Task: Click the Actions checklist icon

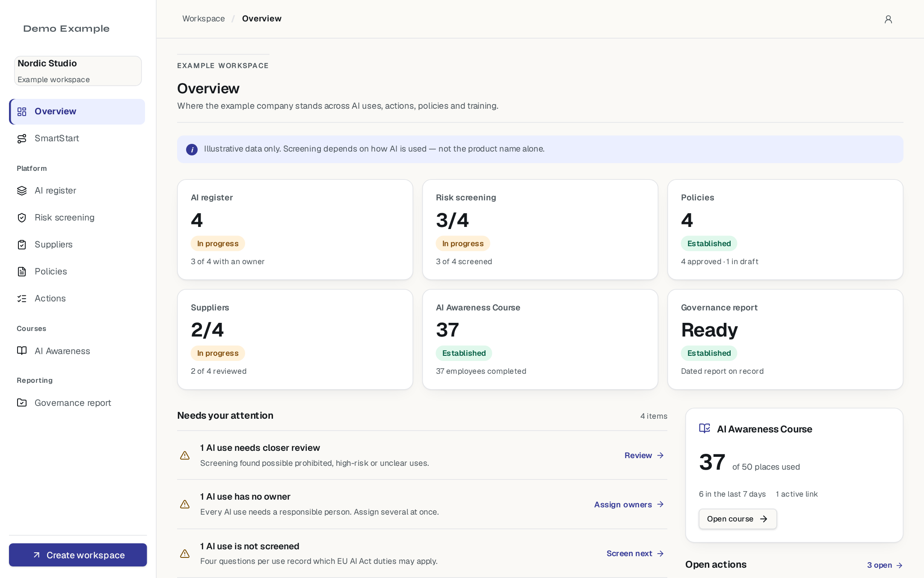Action: point(22,299)
